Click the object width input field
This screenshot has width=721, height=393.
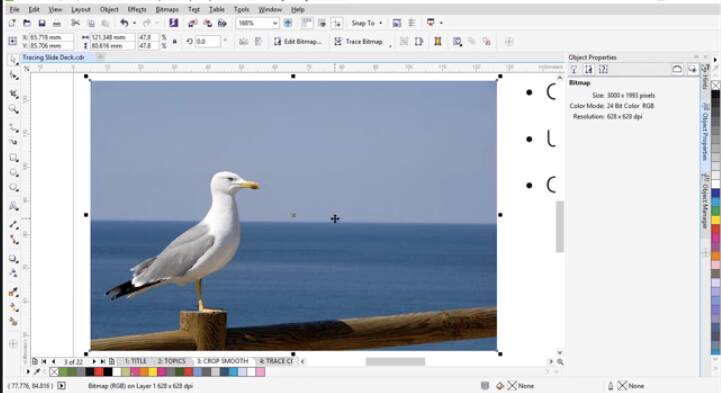[112, 37]
